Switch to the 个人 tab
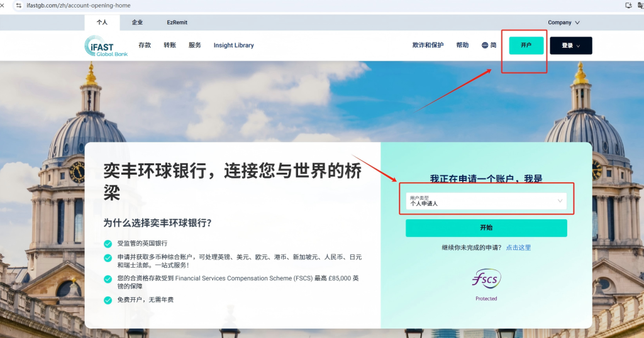Screen dimensions: 644x338 tap(102, 23)
